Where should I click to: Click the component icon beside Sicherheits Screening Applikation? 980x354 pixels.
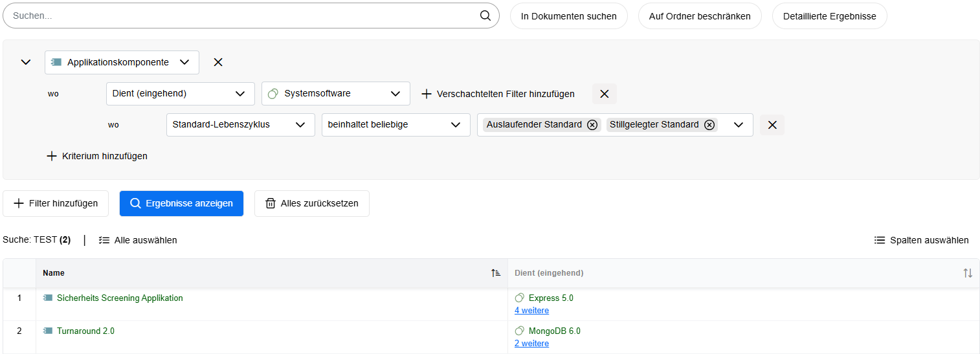[48, 298]
